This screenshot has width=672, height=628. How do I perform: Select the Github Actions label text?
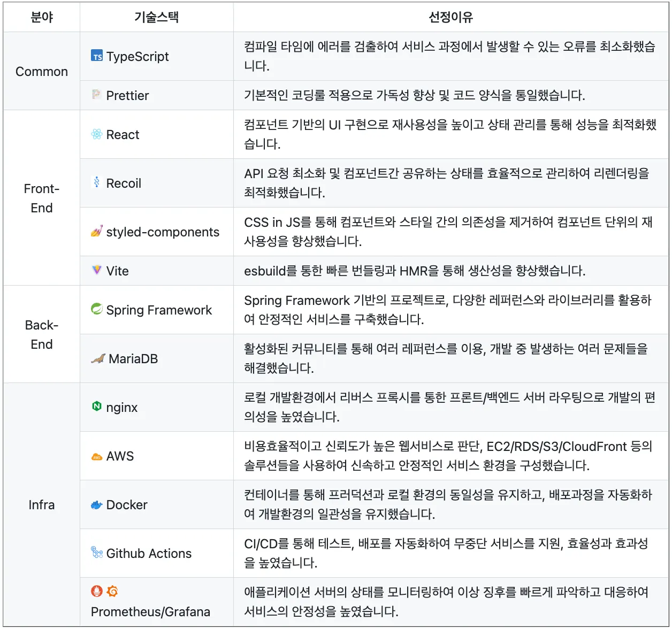(x=149, y=554)
